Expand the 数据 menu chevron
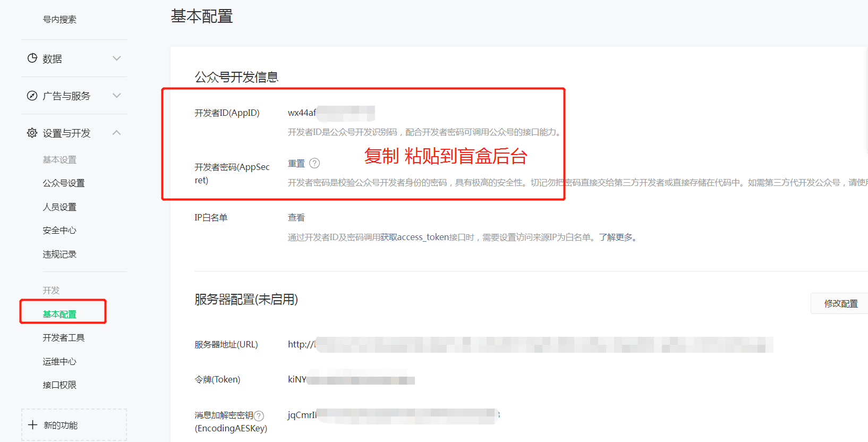 click(x=117, y=58)
